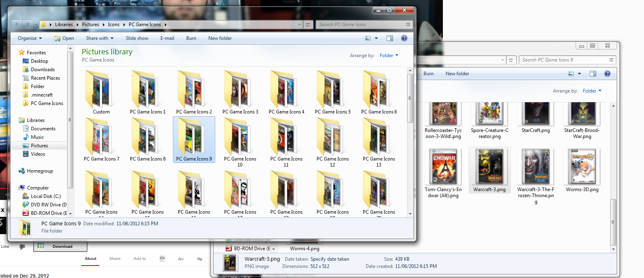This screenshot has height=278, width=644.
Task: Switch to the About tab
Action: click(x=91, y=259)
